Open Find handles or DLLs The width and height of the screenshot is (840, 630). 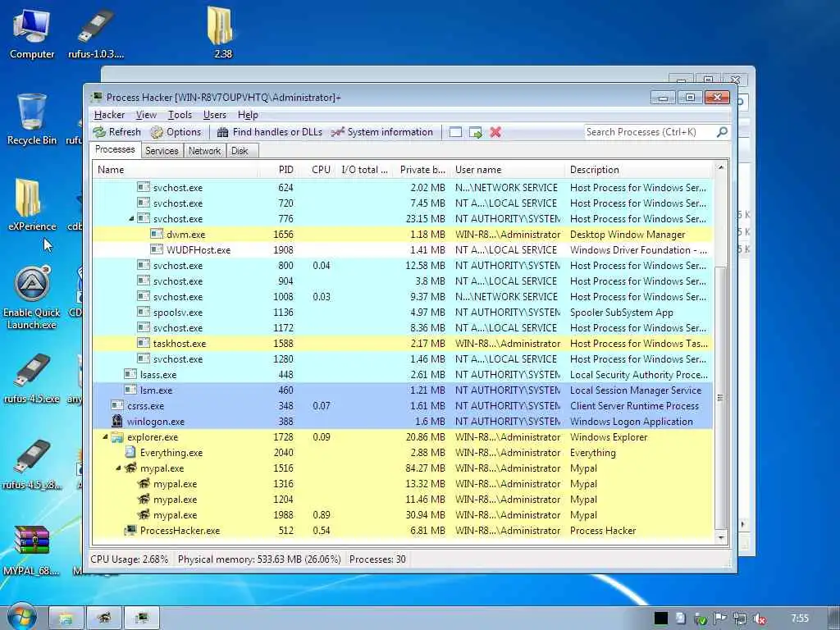click(269, 132)
